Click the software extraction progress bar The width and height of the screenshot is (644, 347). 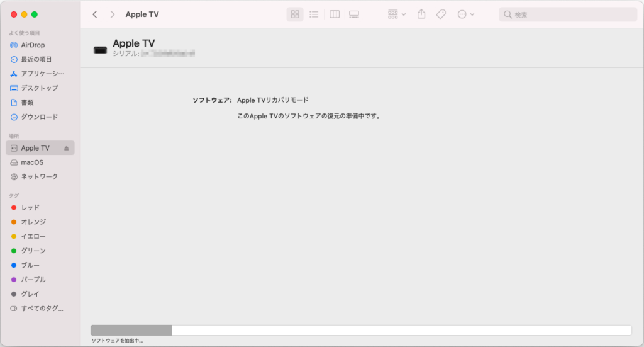(360, 331)
